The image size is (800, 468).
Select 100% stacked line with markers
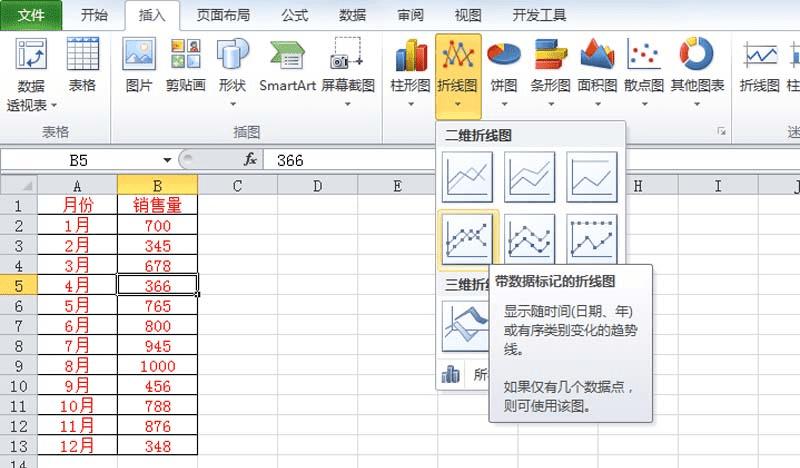point(592,239)
